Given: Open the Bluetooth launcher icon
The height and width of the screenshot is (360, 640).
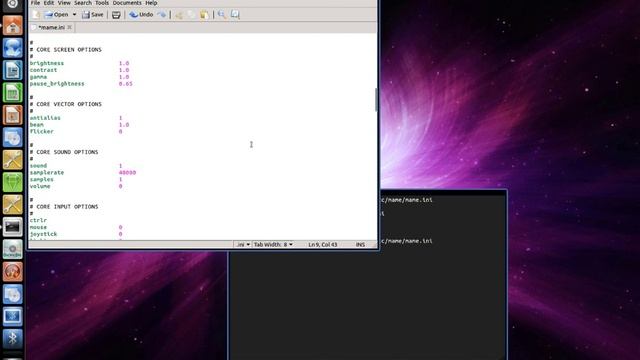Looking at the screenshot, I should pos(13,338).
